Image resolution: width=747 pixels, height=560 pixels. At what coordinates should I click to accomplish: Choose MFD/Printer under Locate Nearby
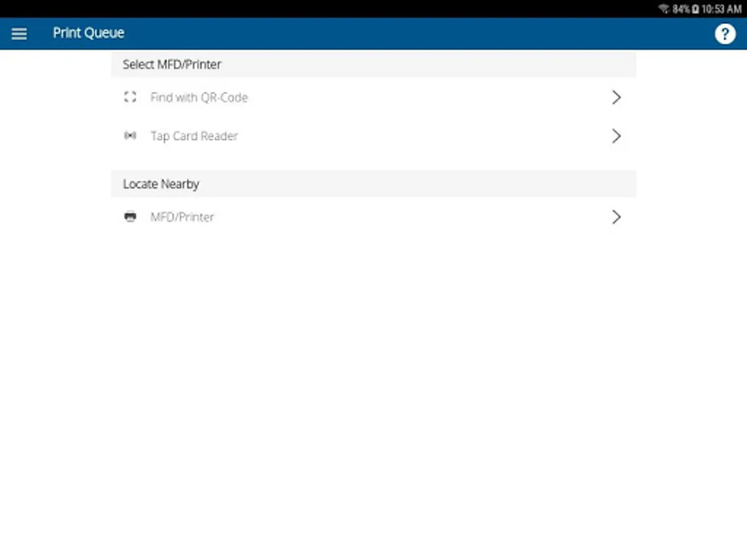point(374,217)
